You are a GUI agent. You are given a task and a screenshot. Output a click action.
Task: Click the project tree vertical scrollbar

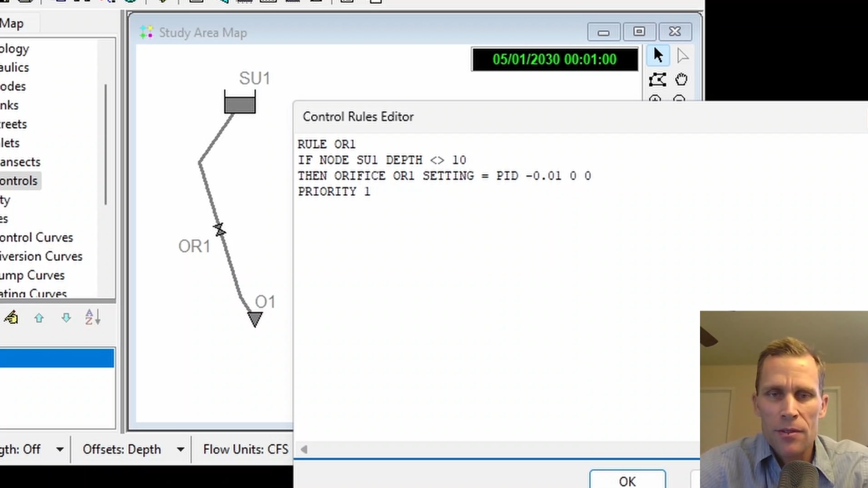click(105, 144)
